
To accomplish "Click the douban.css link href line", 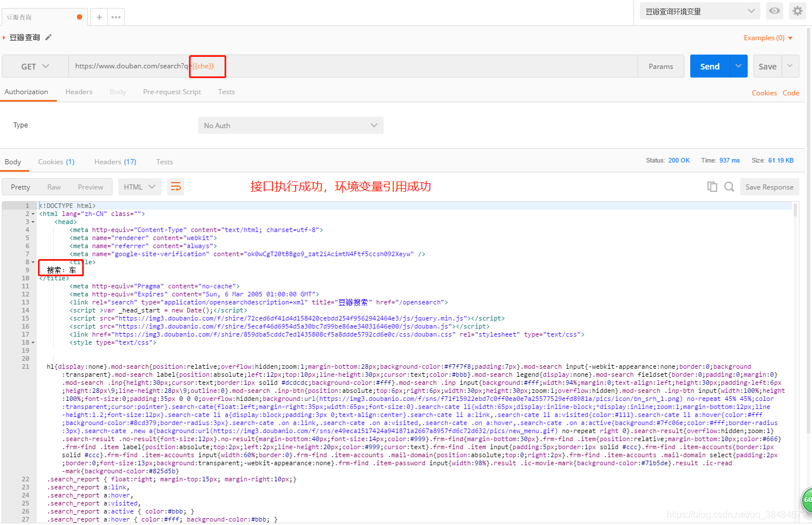I will [327, 334].
